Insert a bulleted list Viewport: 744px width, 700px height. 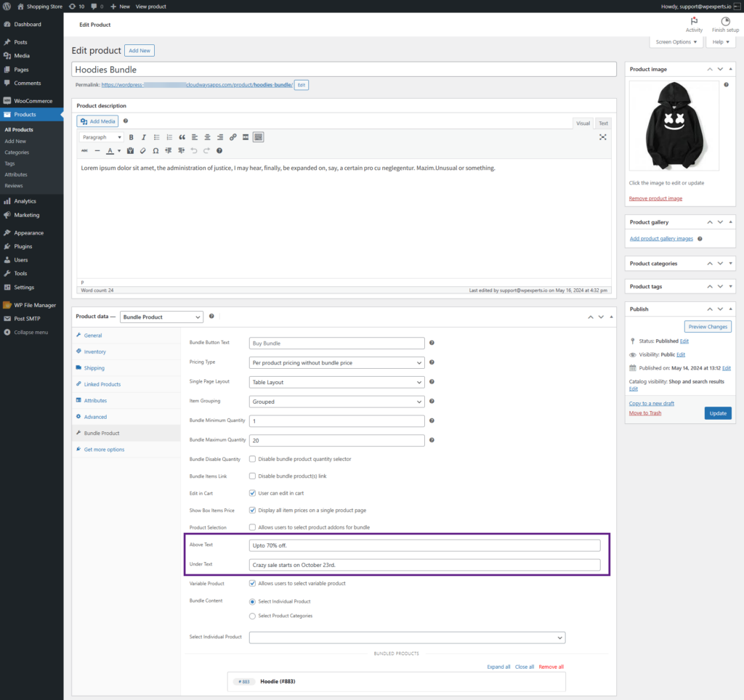coord(157,137)
